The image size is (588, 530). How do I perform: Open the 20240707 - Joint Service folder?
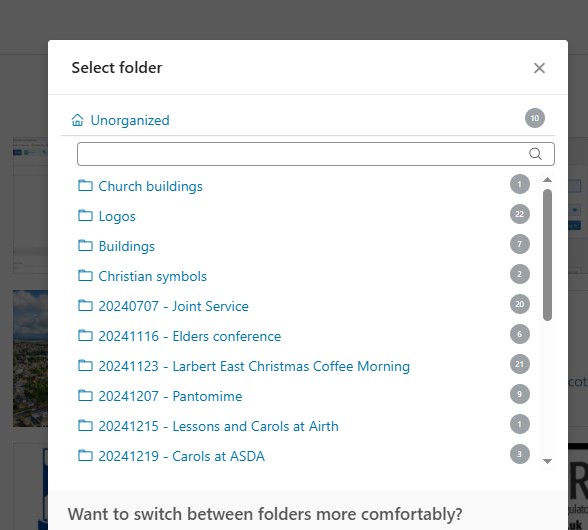pyautogui.click(x=173, y=306)
